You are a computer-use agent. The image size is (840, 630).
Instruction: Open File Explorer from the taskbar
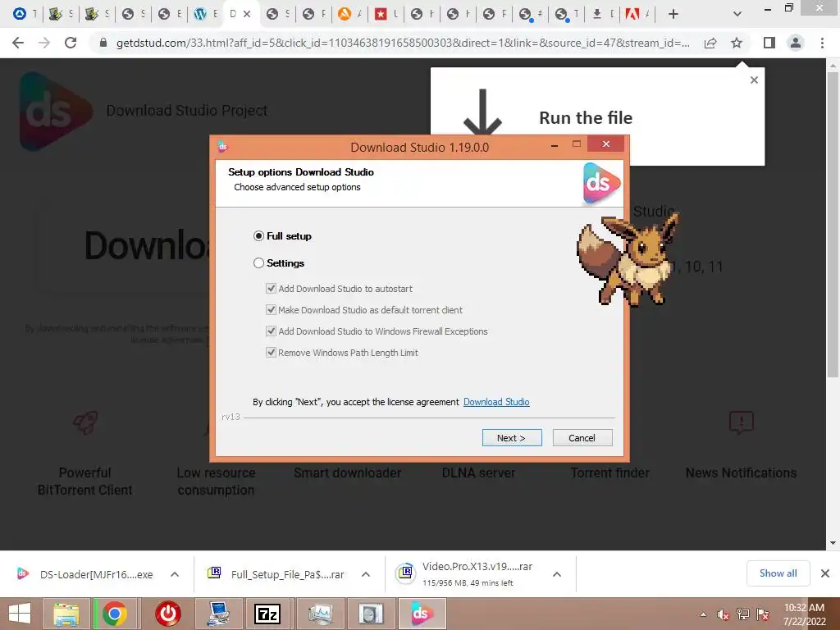coord(66,614)
